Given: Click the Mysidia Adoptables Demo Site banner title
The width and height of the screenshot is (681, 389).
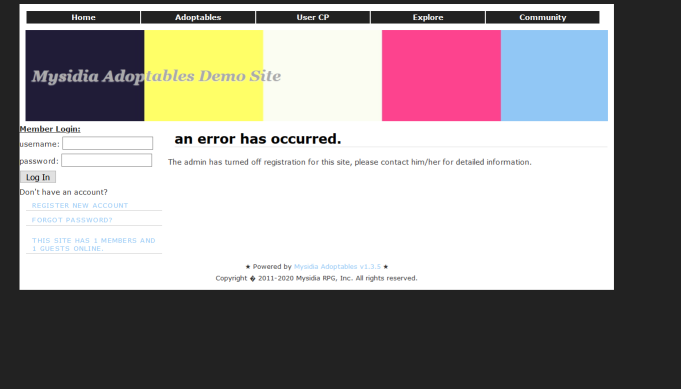Looking at the screenshot, I should click(156, 76).
